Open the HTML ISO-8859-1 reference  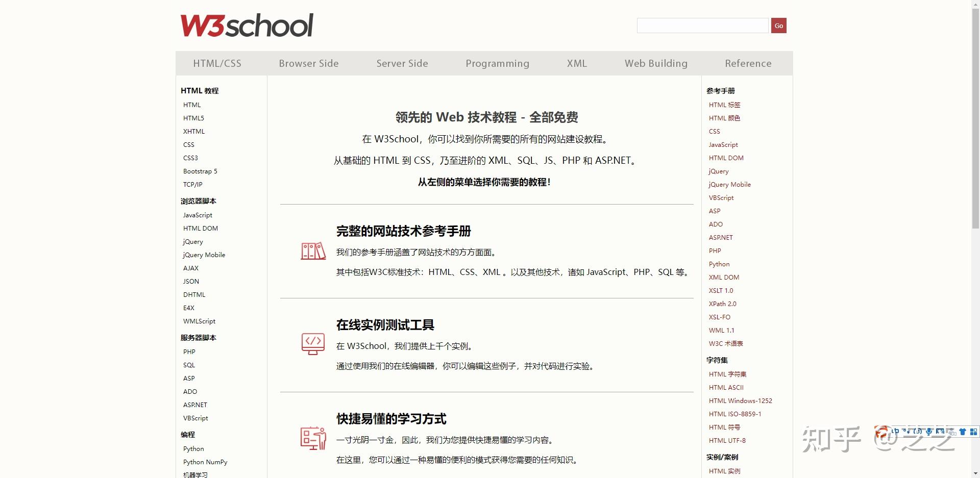click(x=735, y=414)
